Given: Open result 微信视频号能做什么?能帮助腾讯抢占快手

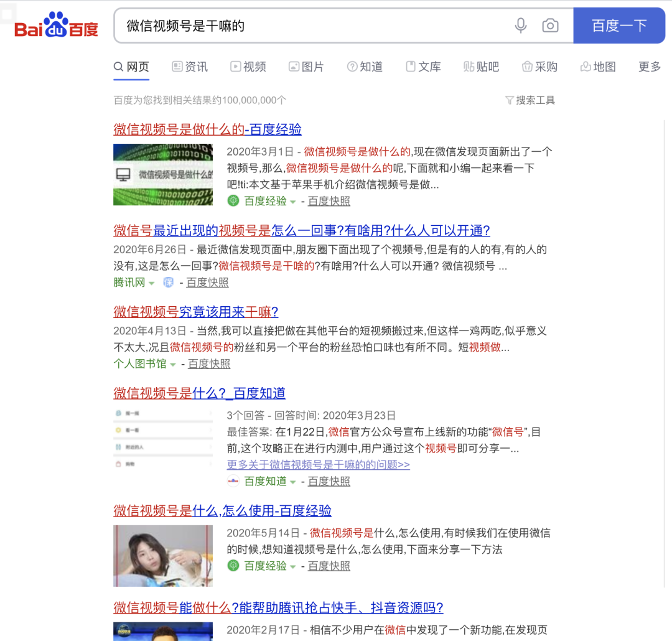Looking at the screenshot, I should click(x=278, y=607).
